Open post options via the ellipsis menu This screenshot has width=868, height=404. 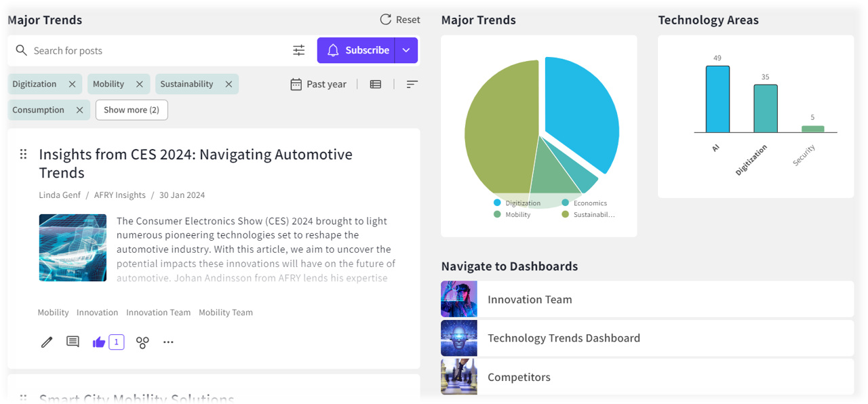point(168,342)
